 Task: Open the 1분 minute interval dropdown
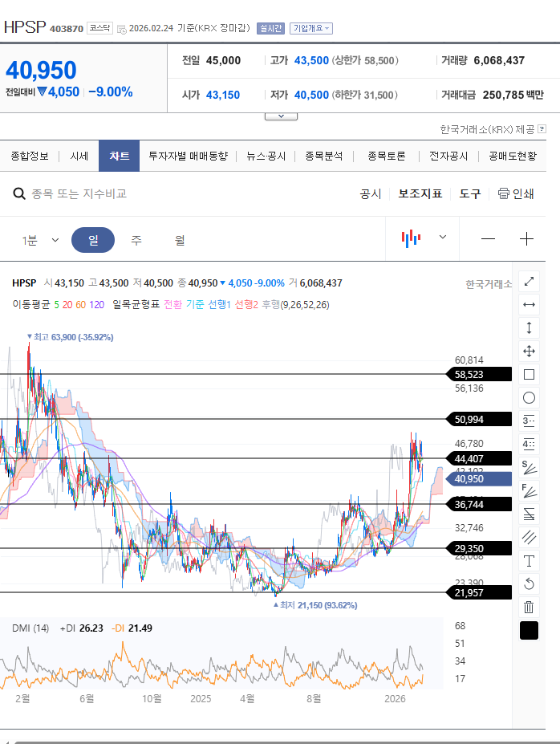point(40,240)
